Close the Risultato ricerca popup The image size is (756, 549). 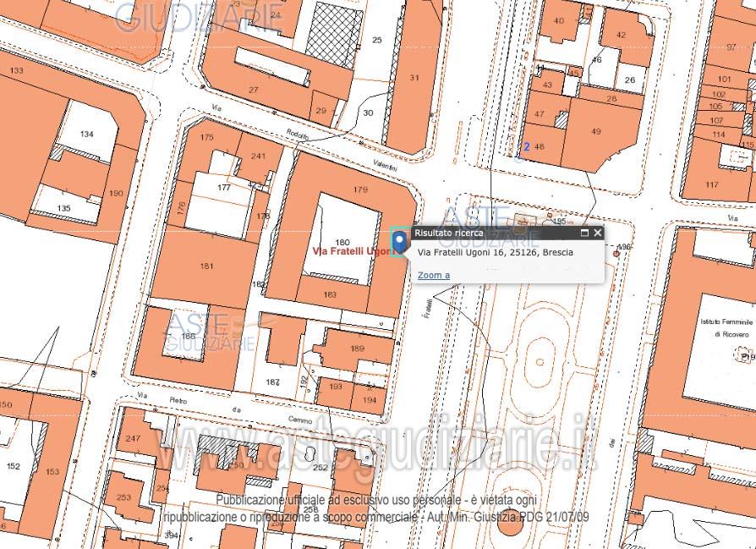click(x=597, y=233)
